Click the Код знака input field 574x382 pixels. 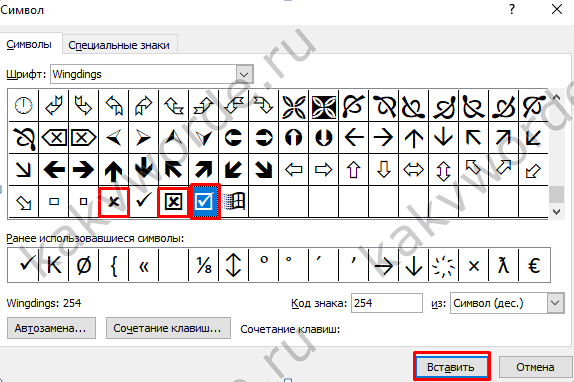[387, 303]
